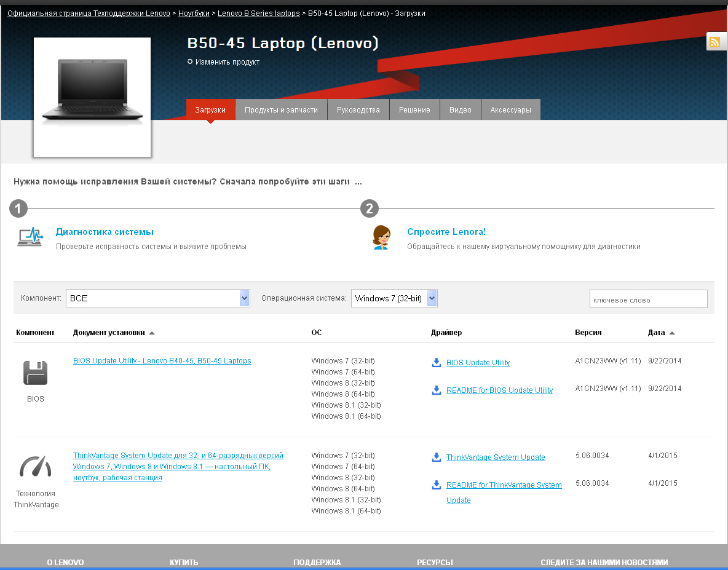Click the 'BIOS' component label

pyautogui.click(x=35, y=398)
